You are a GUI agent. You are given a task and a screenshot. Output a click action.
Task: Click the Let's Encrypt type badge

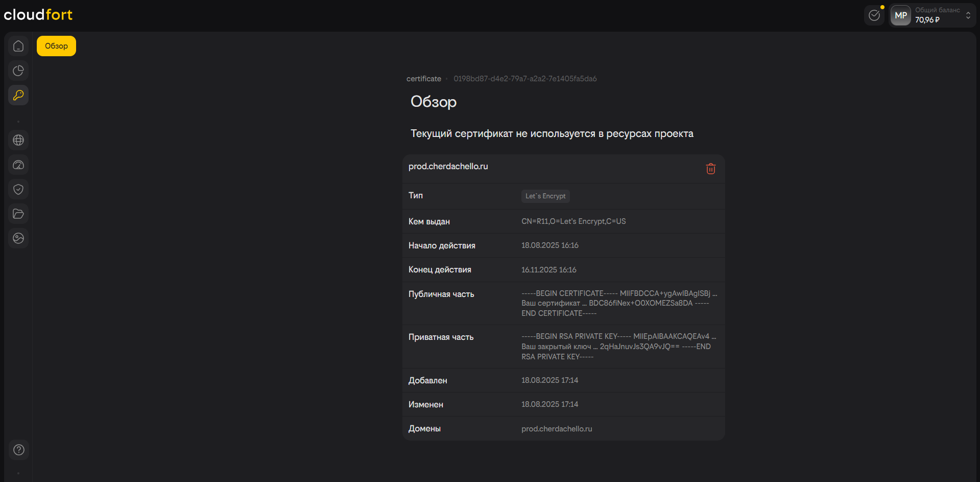[x=545, y=196]
